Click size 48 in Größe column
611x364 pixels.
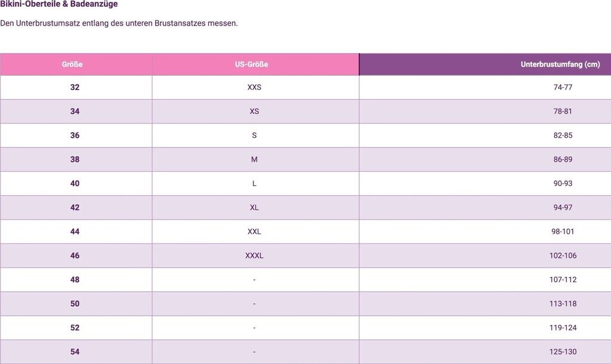click(x=75, y=280)
